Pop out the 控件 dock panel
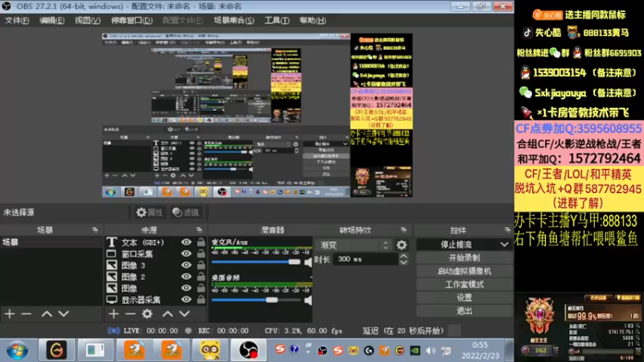This screenshot has width=644, height=362. tap(508, 230)
